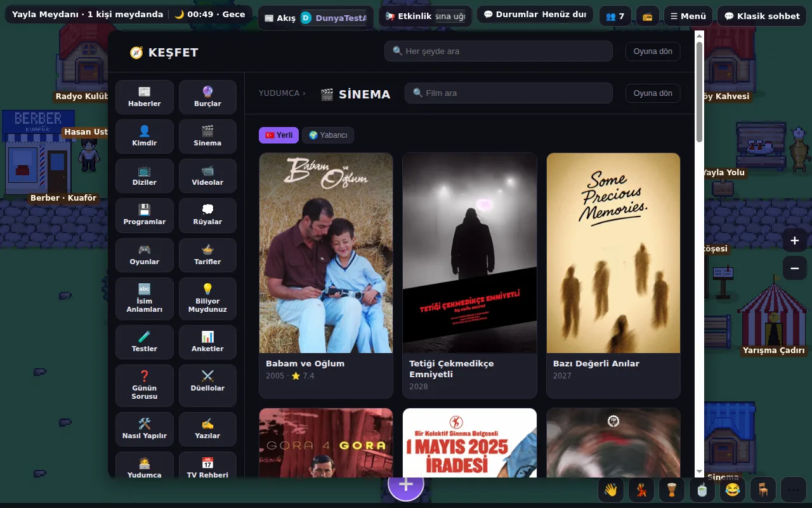Open the Diziler TV series category
812x508 pixels.
click(x=145, y=176)
